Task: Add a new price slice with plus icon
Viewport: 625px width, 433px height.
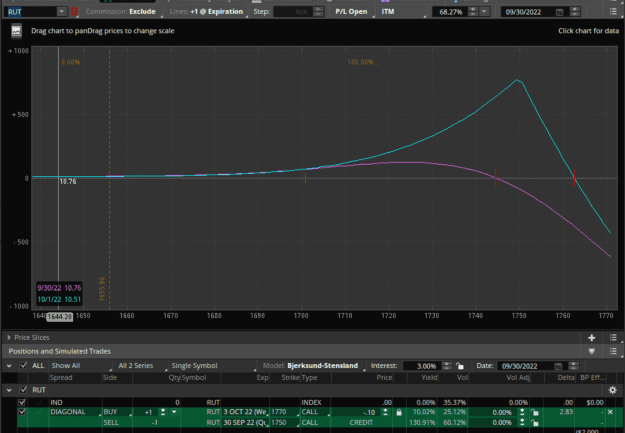Action: 592,338
